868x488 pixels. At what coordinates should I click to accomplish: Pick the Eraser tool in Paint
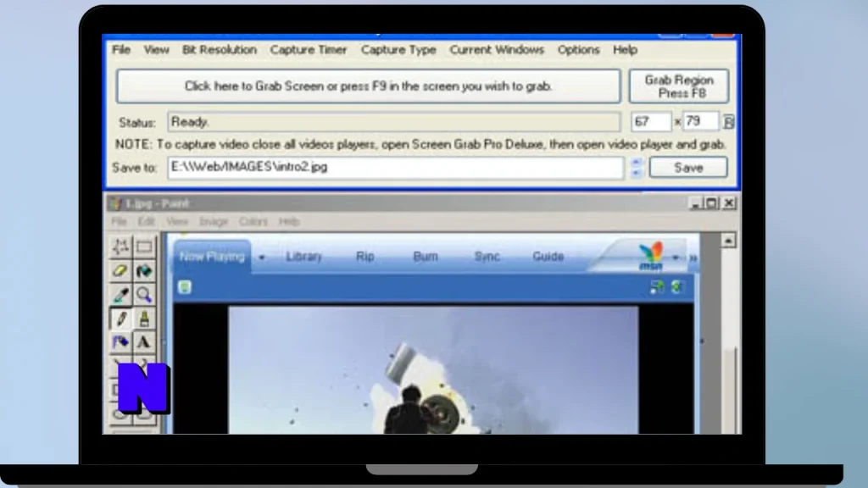120,270
